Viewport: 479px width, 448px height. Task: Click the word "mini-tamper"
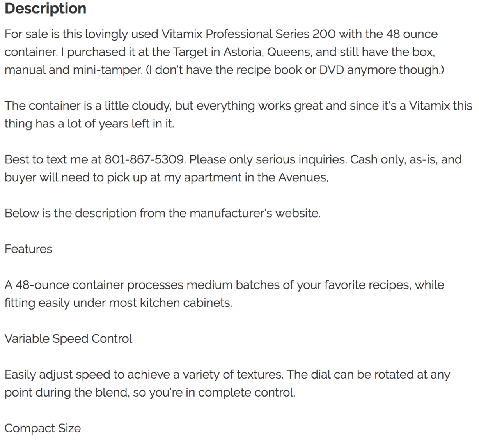coord(107,70)
